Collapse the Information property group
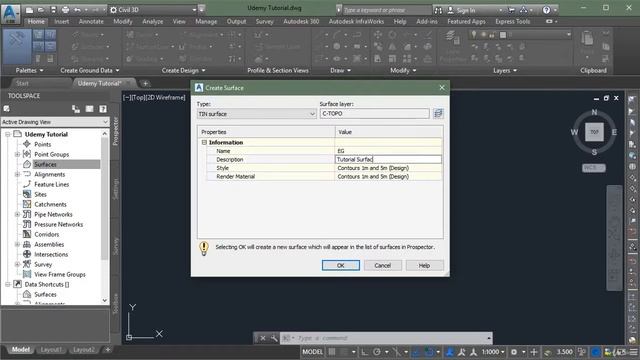The height and width of the screenshot is (360, 640). pyautogui.click(x=204, y=142)
